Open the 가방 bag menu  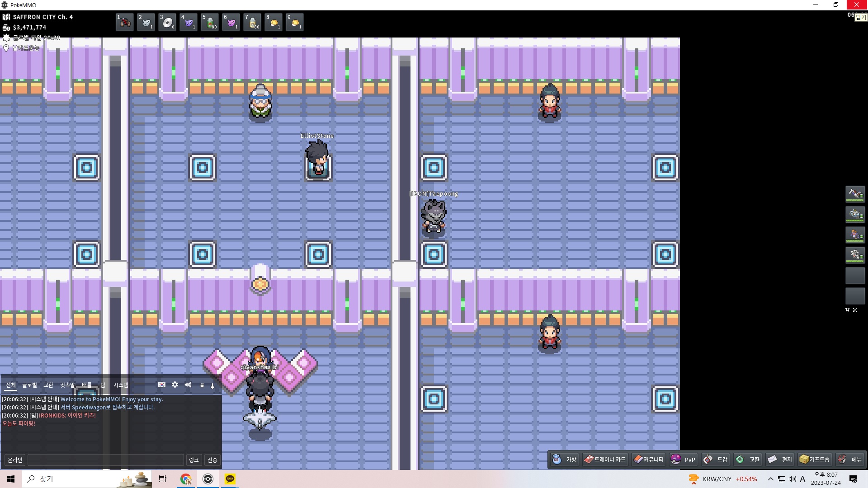pos(565,460)
